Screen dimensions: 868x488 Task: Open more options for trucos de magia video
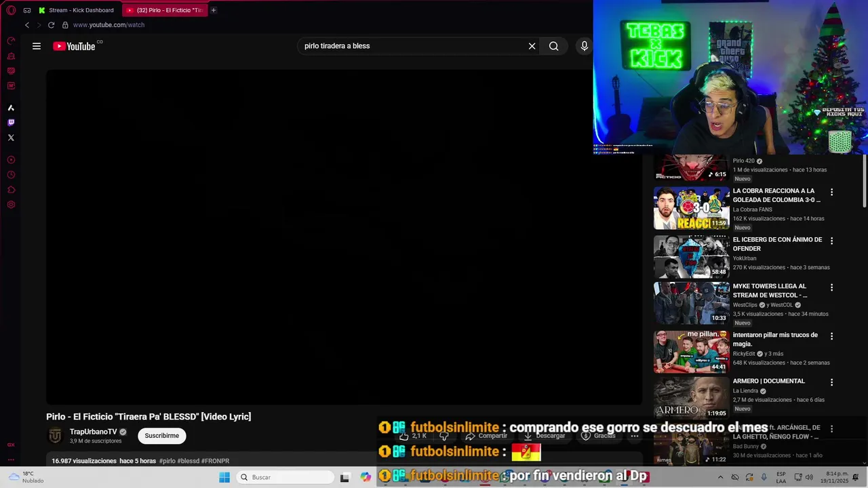831,336
